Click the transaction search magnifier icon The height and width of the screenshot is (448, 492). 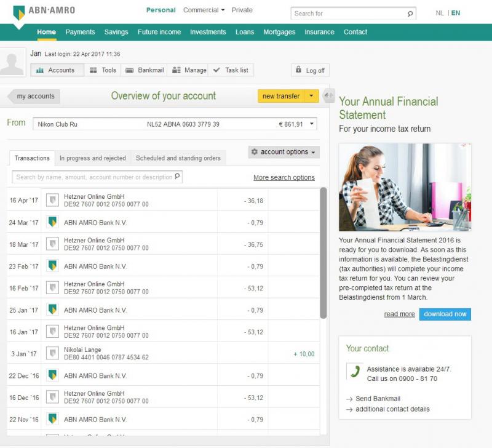177,176
